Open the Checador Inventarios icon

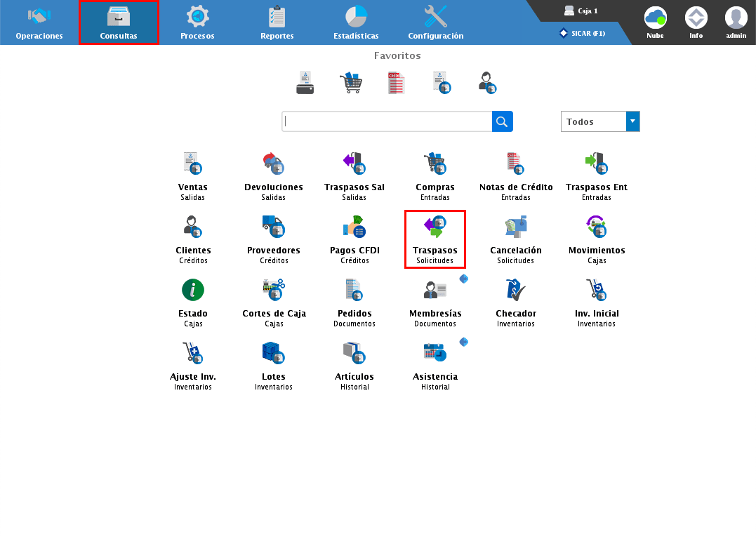[515, 291]
